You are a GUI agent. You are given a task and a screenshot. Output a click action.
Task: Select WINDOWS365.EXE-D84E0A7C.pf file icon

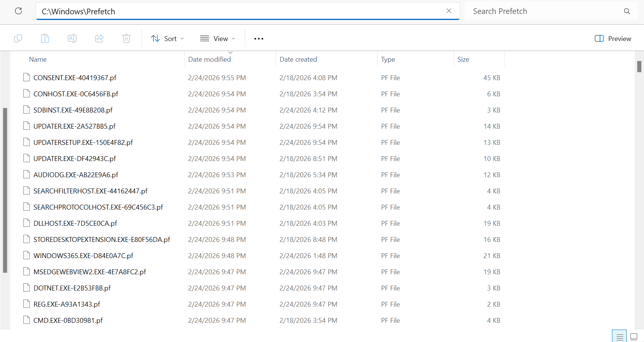[x=26, y=255]
